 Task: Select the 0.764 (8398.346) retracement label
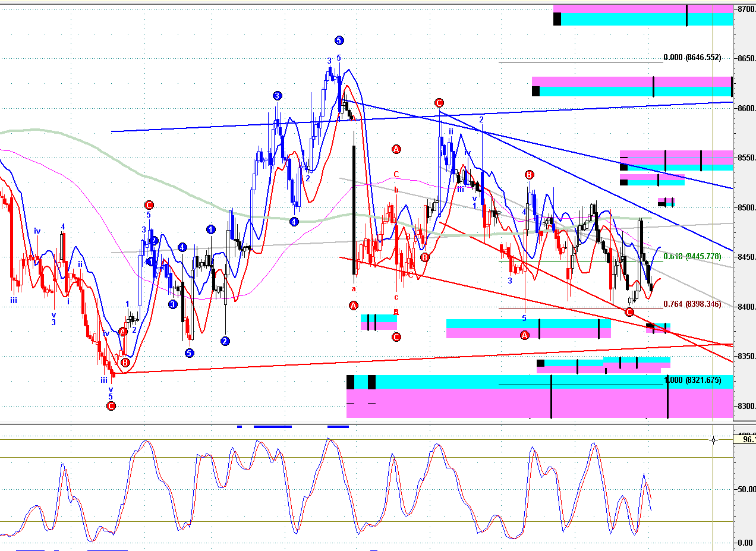[692, 304]
